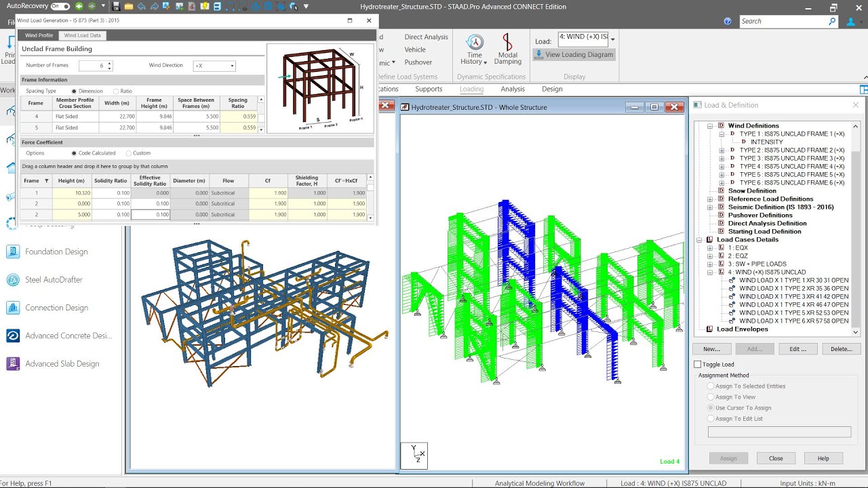Collapse load case 4 : WIND (+X) IS875 UNCLAD
This screenshot has width=868, height=488.
(710, 272)
